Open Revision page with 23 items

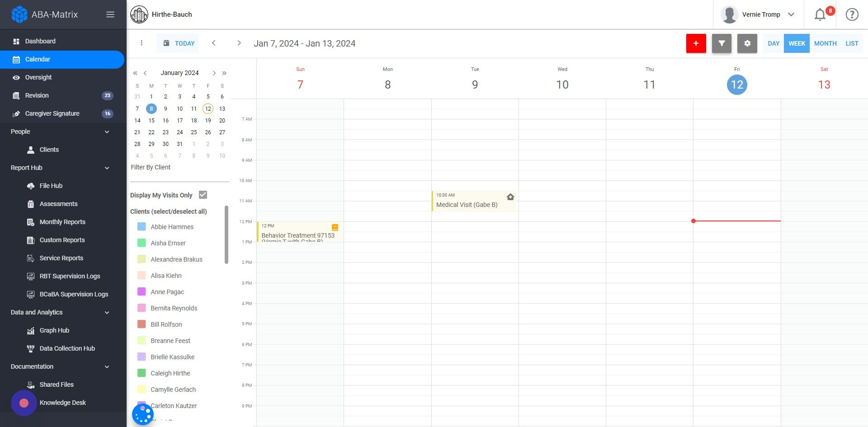point(62,95)
